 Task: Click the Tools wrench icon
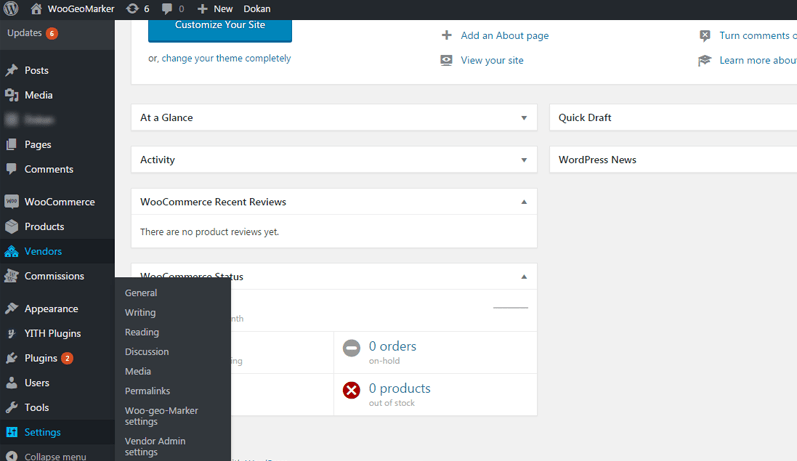(x=12, y=408)
